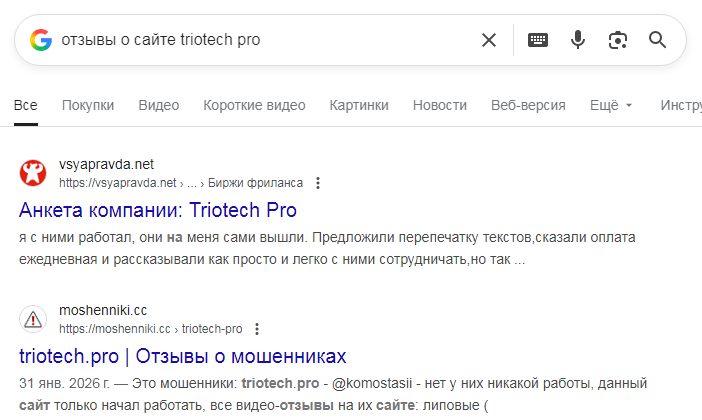Open three-dot menu for moshenniki.cc result
This screenshot has width=702, height=420.
click(257, 329)
